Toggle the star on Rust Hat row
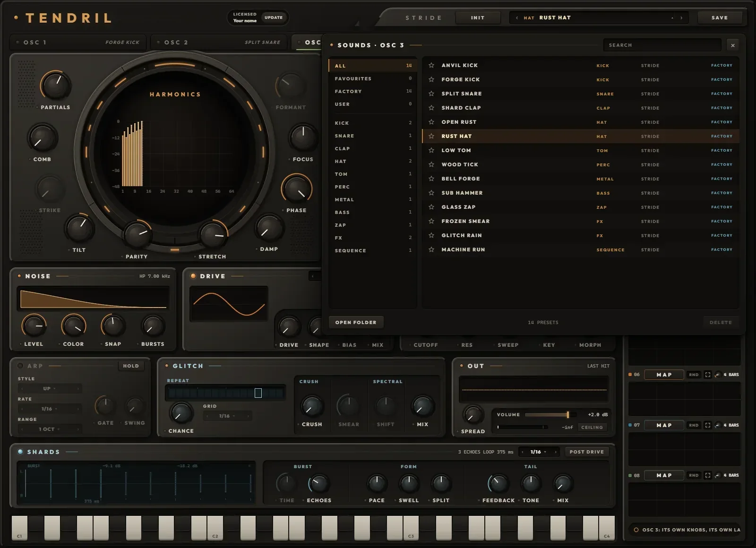 coord(431,136)
